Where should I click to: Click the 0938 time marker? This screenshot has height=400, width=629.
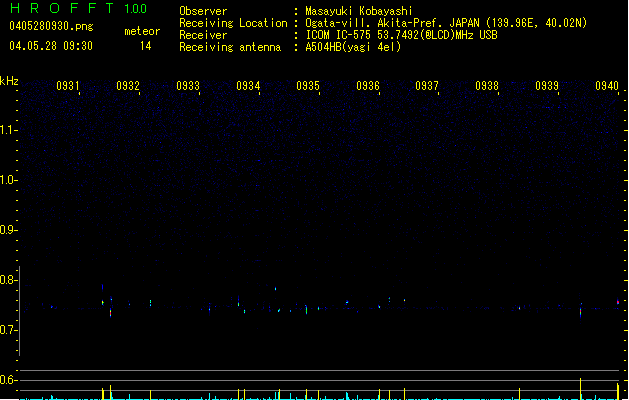click(x=487, y=86)
